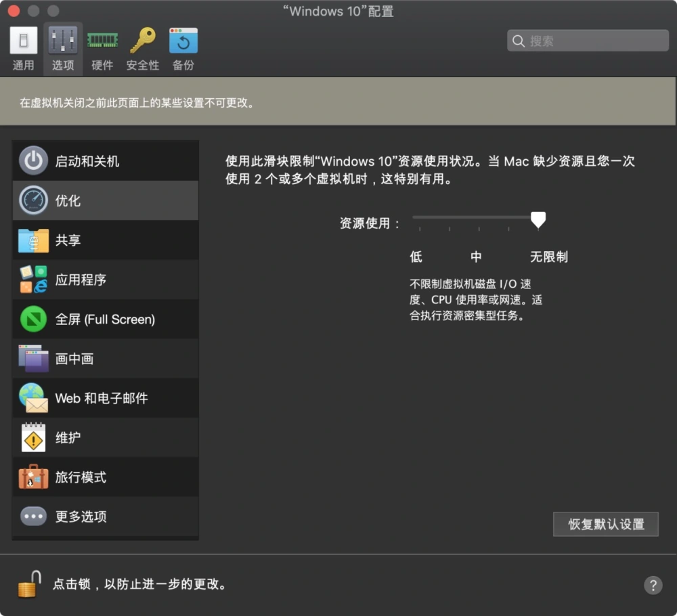Click the 优化 speedometer icon

coord(33,200)
